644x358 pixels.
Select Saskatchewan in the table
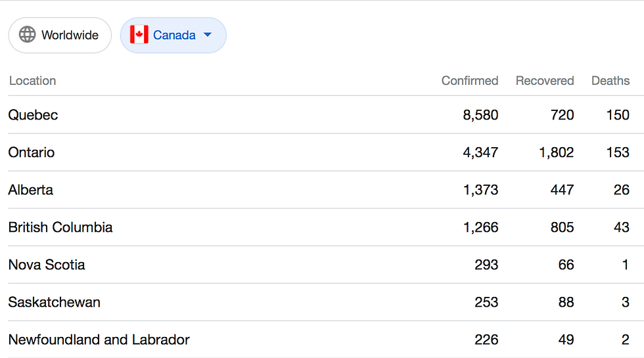[x=55, y=302]
